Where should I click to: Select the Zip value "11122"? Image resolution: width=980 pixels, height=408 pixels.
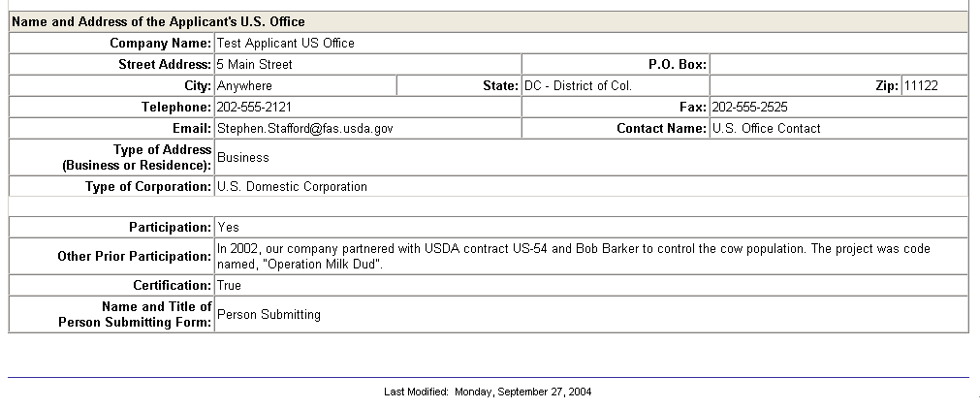pyautogui.click(x=921, y=86)
